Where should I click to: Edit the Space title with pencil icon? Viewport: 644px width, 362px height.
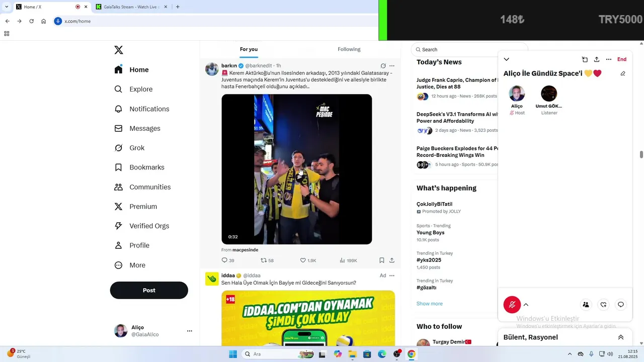[623, 73]
